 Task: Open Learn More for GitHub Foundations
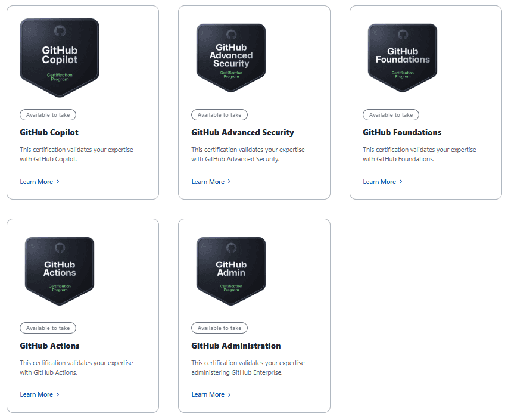click(379, 182)
